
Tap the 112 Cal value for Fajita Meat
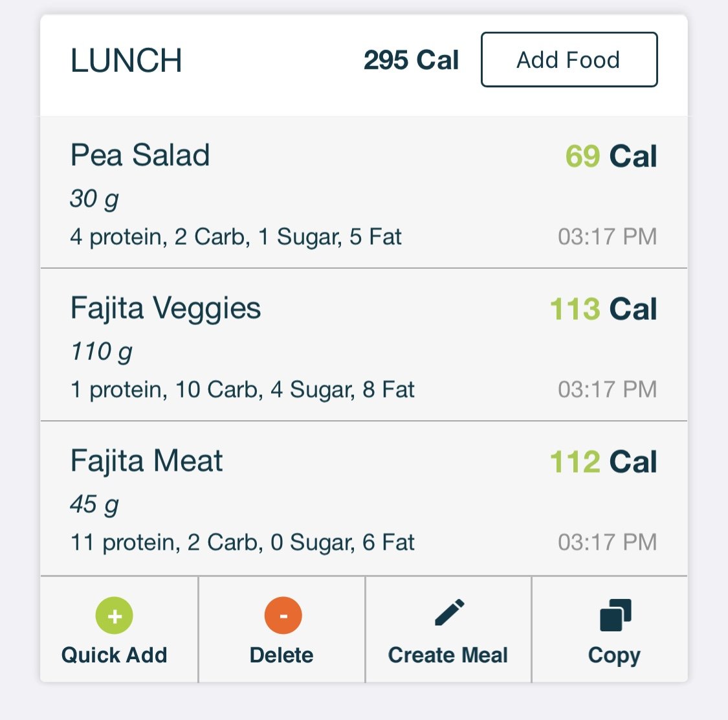point(604,462)
